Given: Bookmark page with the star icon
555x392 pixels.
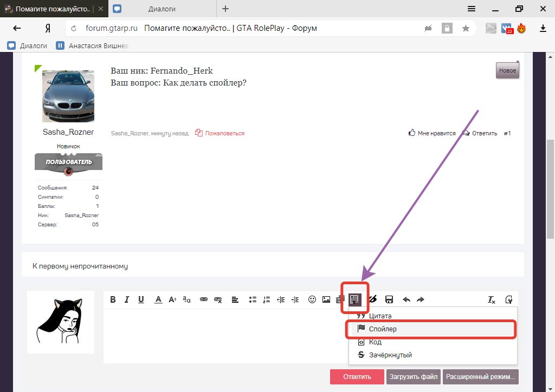Looking at the screenshot, I should click(x=466, y=28).
